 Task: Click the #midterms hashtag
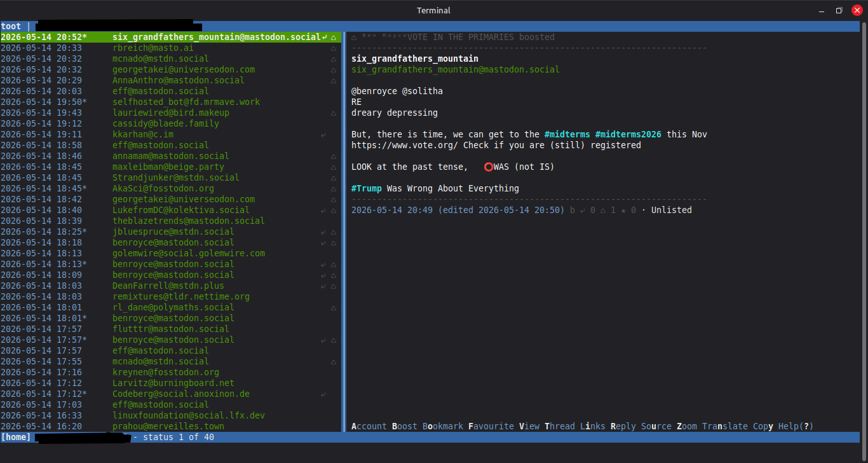tap(567, 134)
